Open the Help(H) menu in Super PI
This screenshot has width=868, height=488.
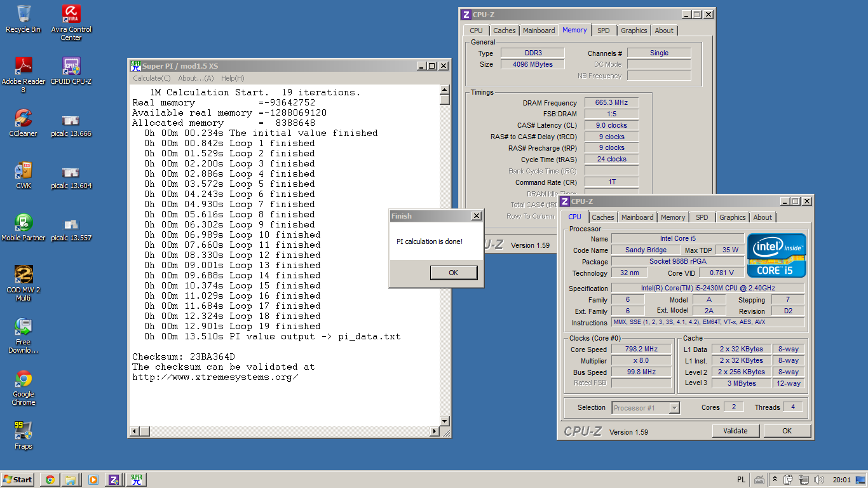[233, 78]
